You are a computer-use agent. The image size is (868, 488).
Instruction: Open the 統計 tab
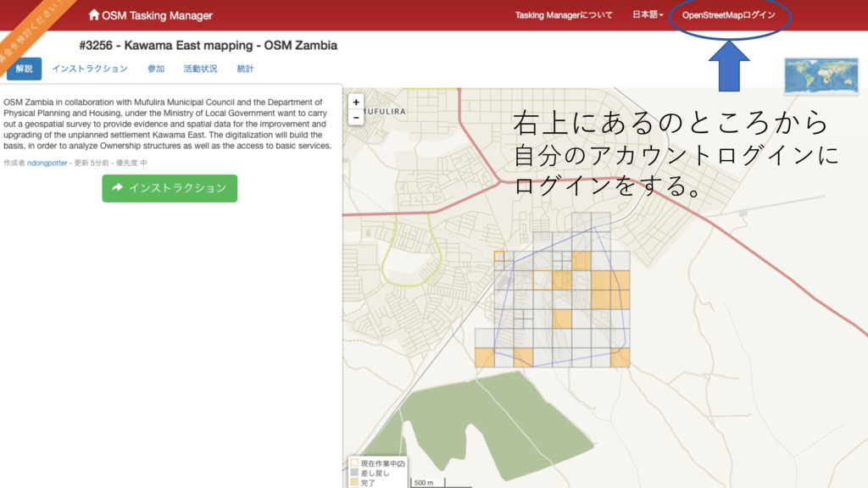[245, 69]
